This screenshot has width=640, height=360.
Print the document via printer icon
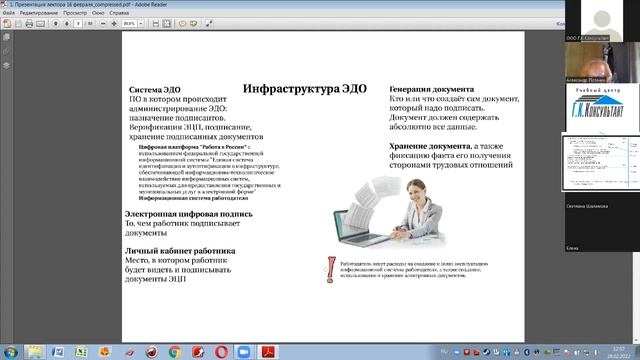point(29,24)
